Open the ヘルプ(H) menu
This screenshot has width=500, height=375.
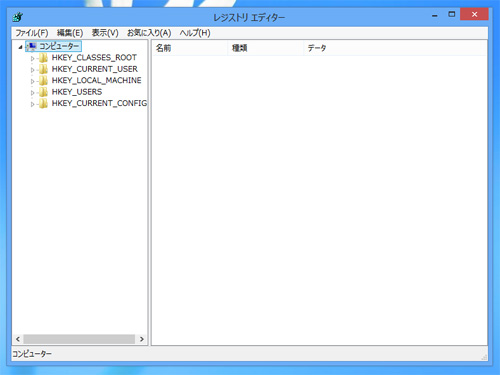195,33
